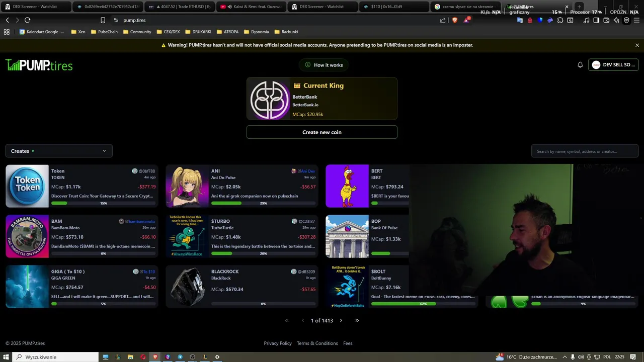Open the $BOLT BoltBunny thumbnail
644x362 pixels.
click(x=347, y=287)
